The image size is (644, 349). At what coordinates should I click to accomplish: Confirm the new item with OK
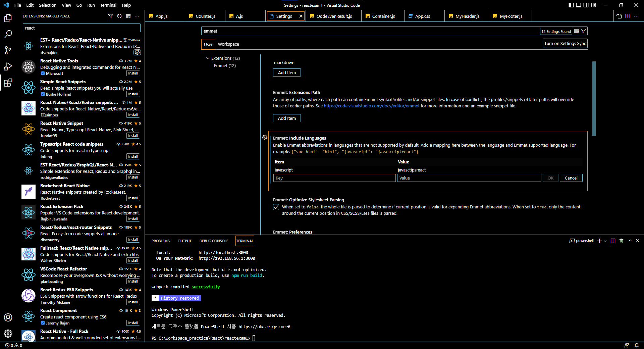(550, 178)
